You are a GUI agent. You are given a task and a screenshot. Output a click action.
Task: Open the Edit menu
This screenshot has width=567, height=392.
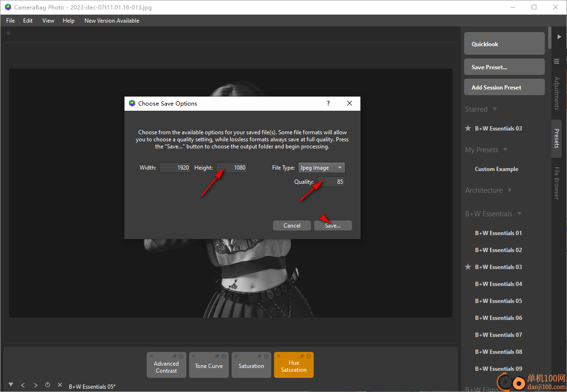pyautogui.click(x=28, y=21)
